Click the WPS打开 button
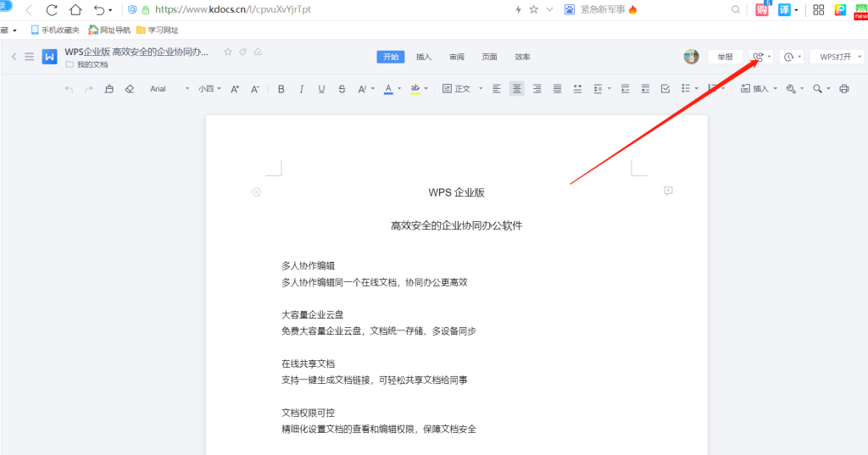The image size is (868, 455). click(x=836, y=57)
